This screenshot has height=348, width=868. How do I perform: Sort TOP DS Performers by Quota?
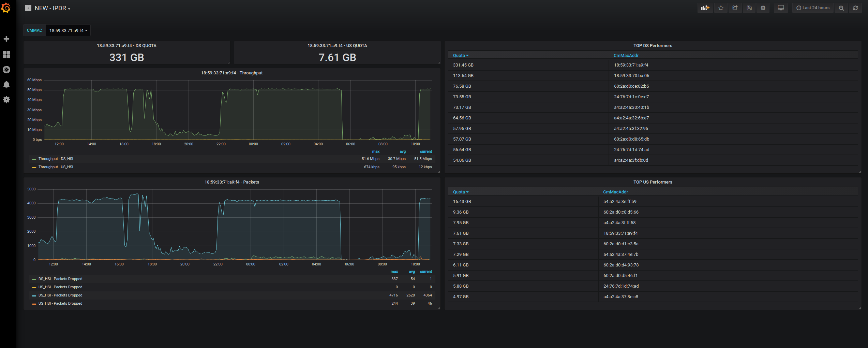click(461, 56)
